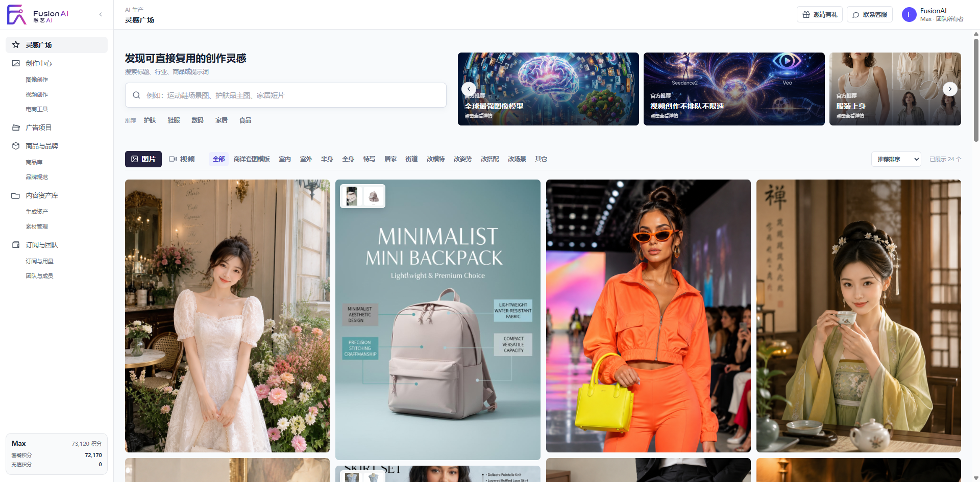Open 商品库 in the sidebar

(x=34, y=162)
